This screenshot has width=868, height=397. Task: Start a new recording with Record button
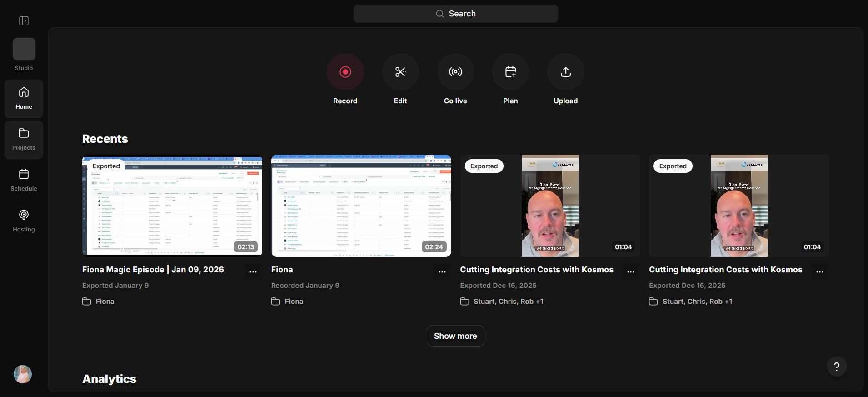point(345,72)
